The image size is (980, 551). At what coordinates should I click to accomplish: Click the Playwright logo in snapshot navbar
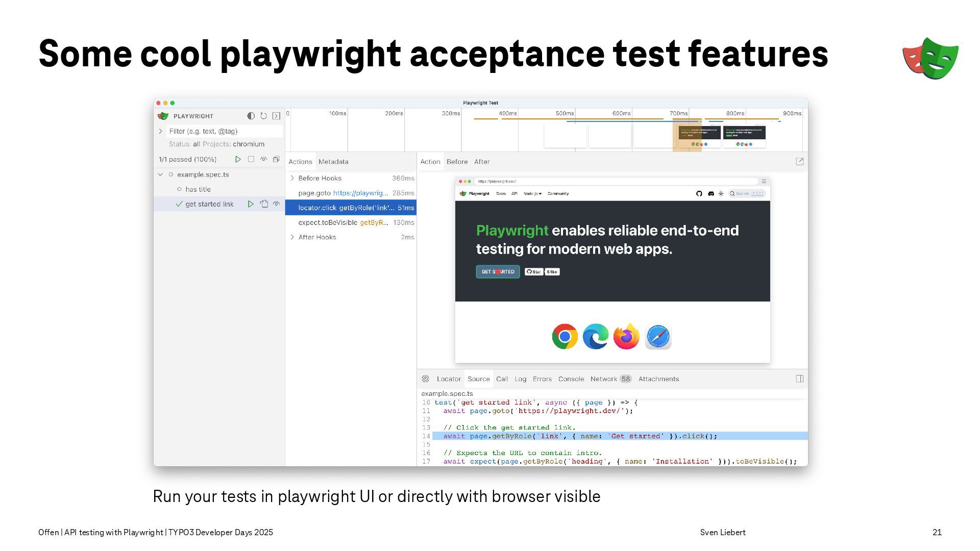474,194
